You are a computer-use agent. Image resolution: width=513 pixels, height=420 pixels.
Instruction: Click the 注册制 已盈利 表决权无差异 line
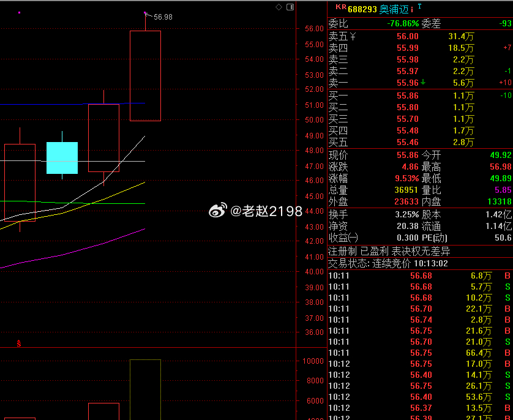click(389, 251)
